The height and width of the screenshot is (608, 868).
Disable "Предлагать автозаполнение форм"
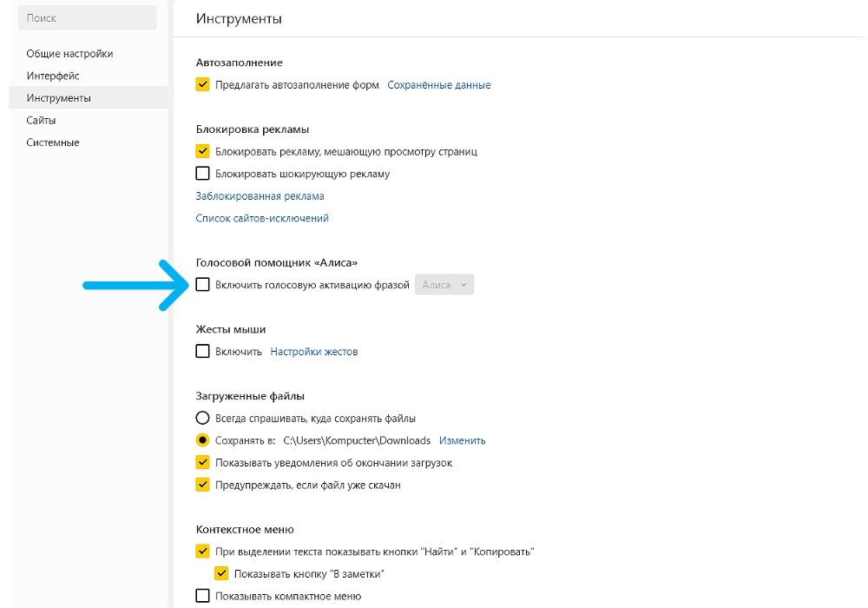pyautogui.click(x=202, y=84)
